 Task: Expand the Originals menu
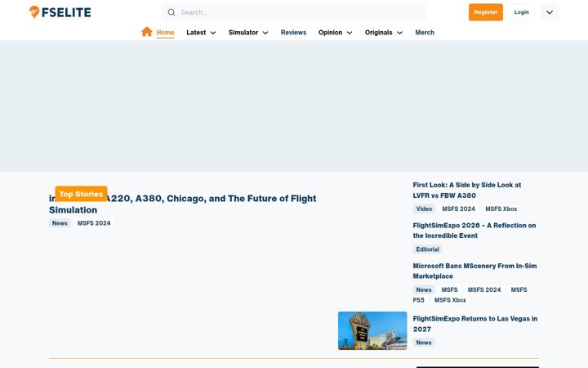(x=384, y=32)
